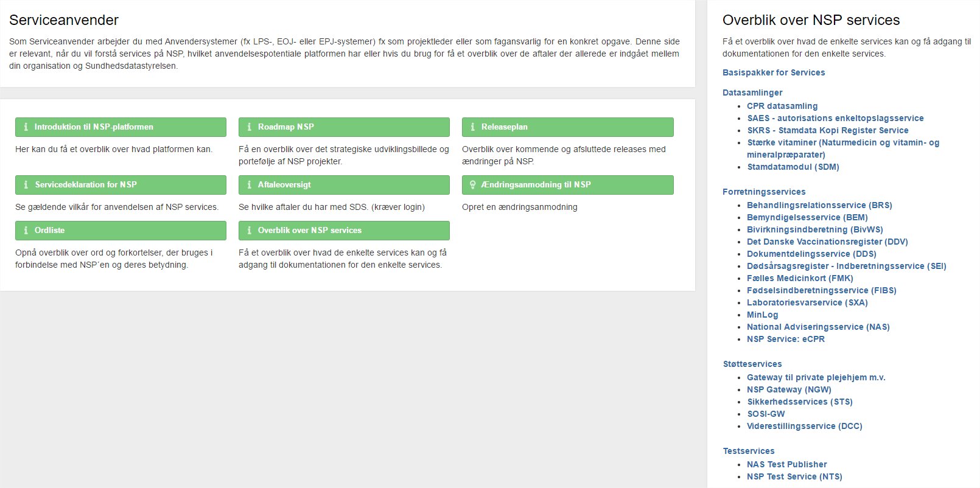Image resolution: width=980 pixels, height=488 pixels.
Task: Follow the NSP Gateway (NGW) link
Action: point(789,389)
